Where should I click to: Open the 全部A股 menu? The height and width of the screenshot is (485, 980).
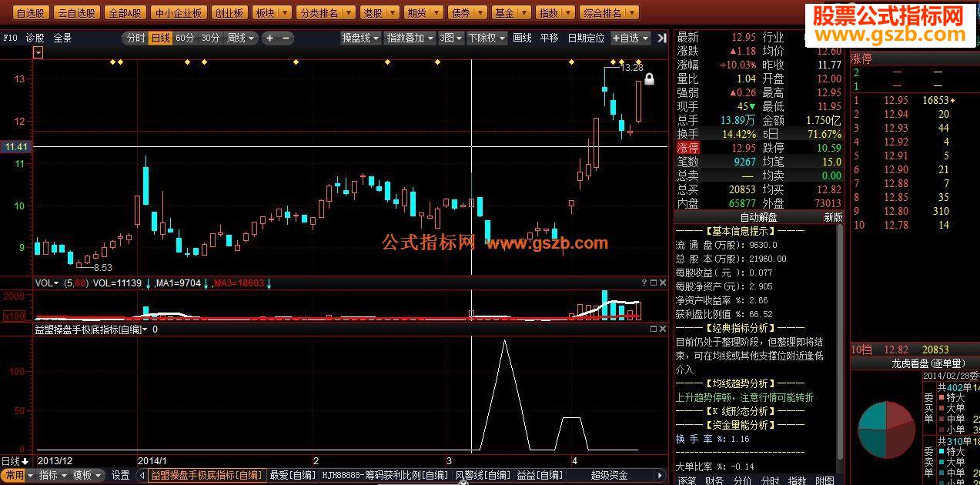pyautogui.click(x=125, y=12)
